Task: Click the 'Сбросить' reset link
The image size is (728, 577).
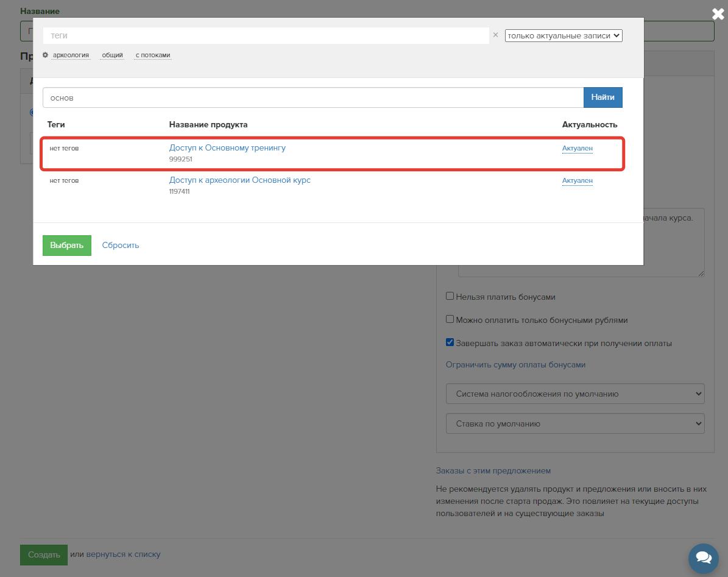Action: coord(121,246)
